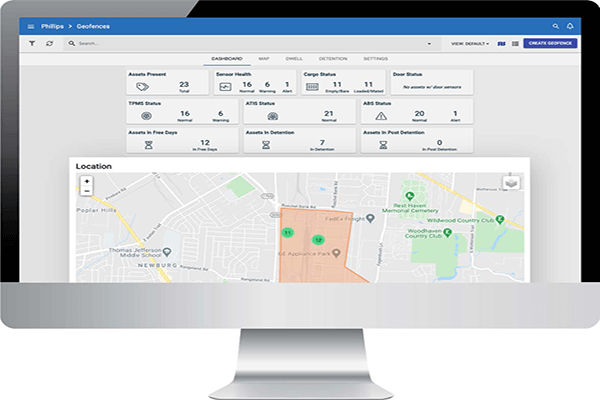This screenshot has height=400, width=600.
Task: Open the hamburger navigation menu
Action: (31, 25)
